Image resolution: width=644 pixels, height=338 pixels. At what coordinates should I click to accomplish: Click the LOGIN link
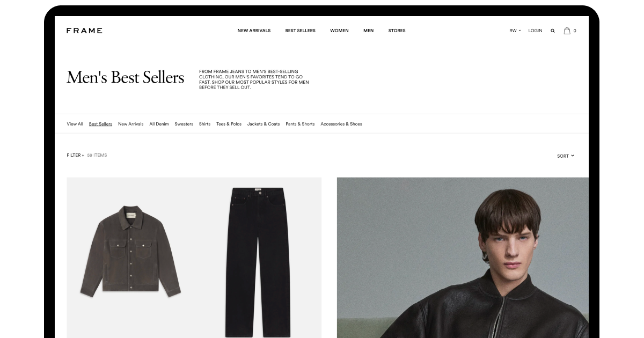(535, 31)
